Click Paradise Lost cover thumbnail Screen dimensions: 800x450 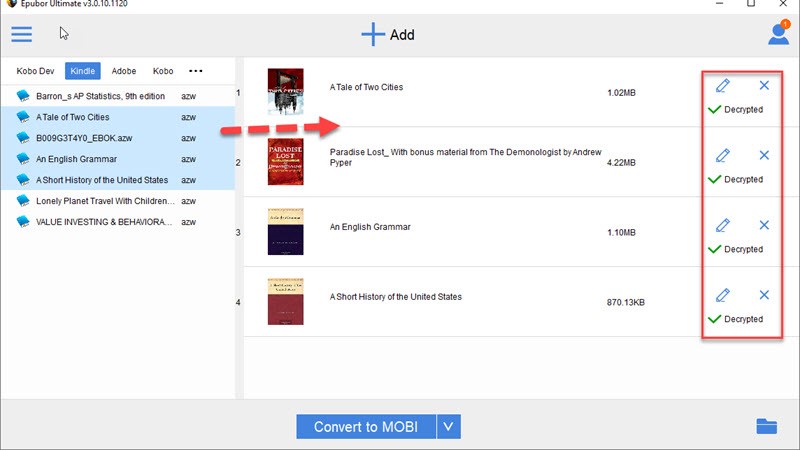[286, 162]
